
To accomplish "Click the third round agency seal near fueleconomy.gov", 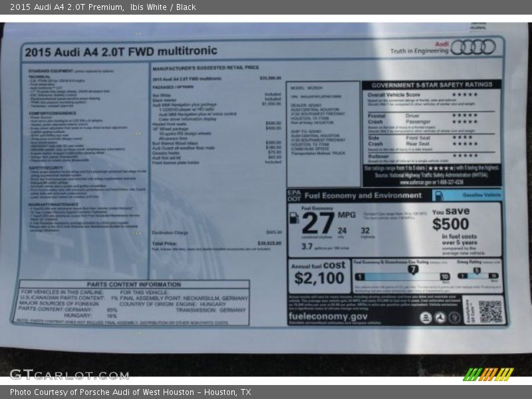I will tap(455, 318).
